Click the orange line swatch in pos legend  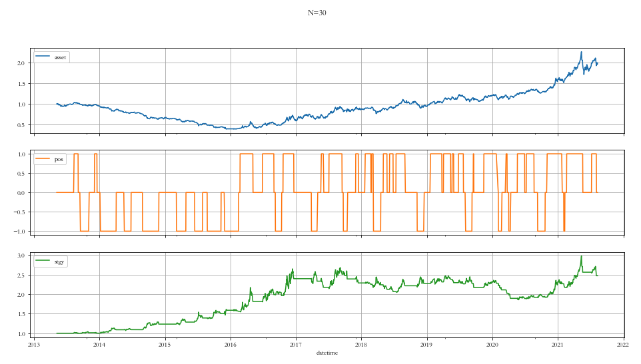click(44, 160)
